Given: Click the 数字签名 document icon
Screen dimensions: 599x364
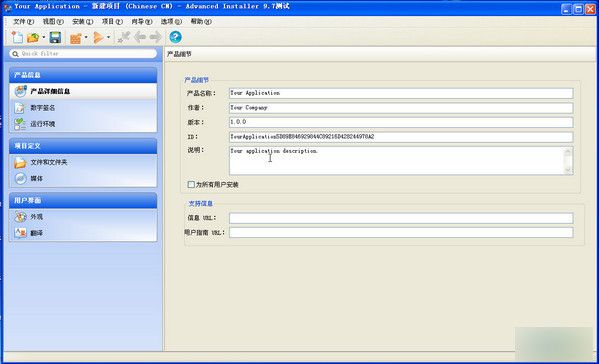Looking at the screenshot, I should 20,108.
